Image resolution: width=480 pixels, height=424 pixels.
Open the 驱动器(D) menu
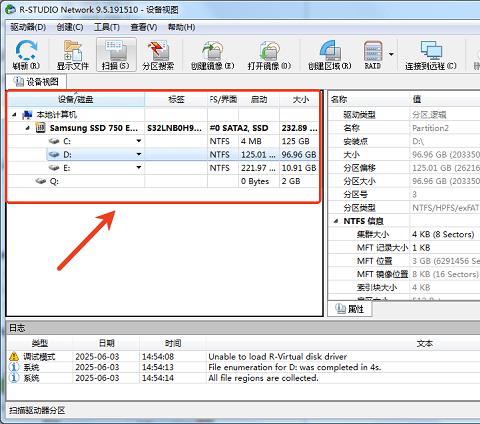[x=28, y=27]
